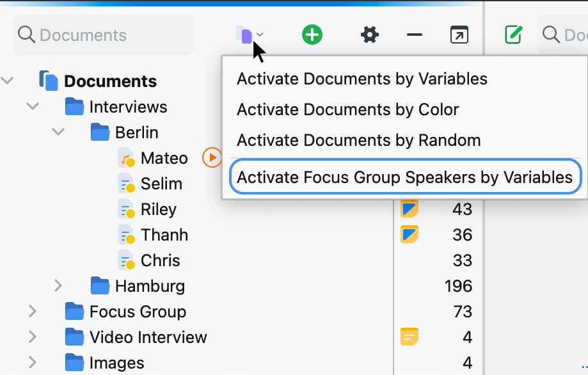Image resolution: width=588 pixels, height=375 pixels.
Task: Click the count 4 in the Video Interview row
Action: click(x=467, y=337)
